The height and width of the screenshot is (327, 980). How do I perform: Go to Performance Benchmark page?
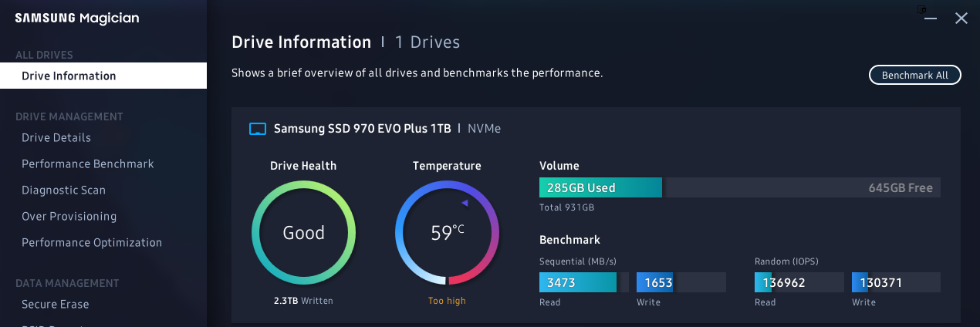88,163
